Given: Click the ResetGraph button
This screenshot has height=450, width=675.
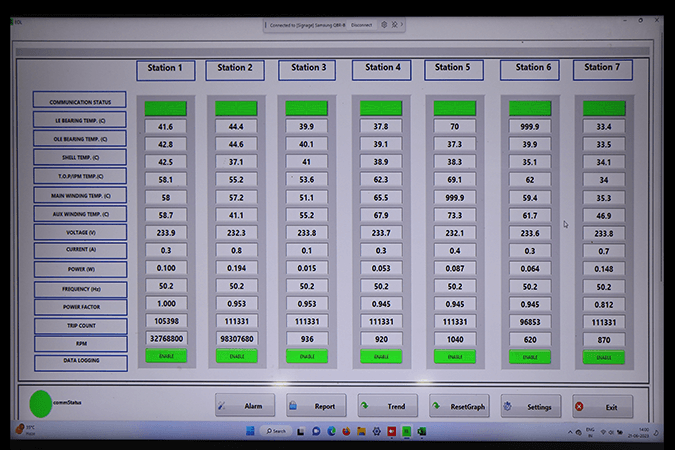Looking at the screenshot, I should 459,406.
